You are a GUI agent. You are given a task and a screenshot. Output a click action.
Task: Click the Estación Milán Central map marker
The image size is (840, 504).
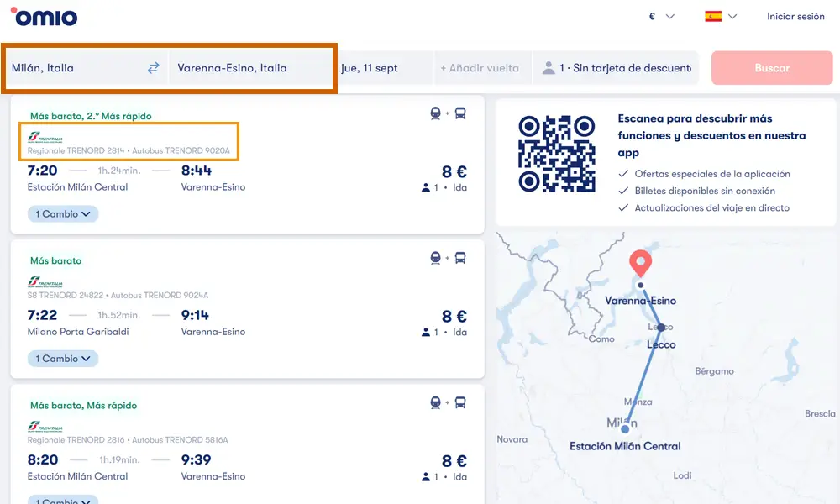point(625,429)
